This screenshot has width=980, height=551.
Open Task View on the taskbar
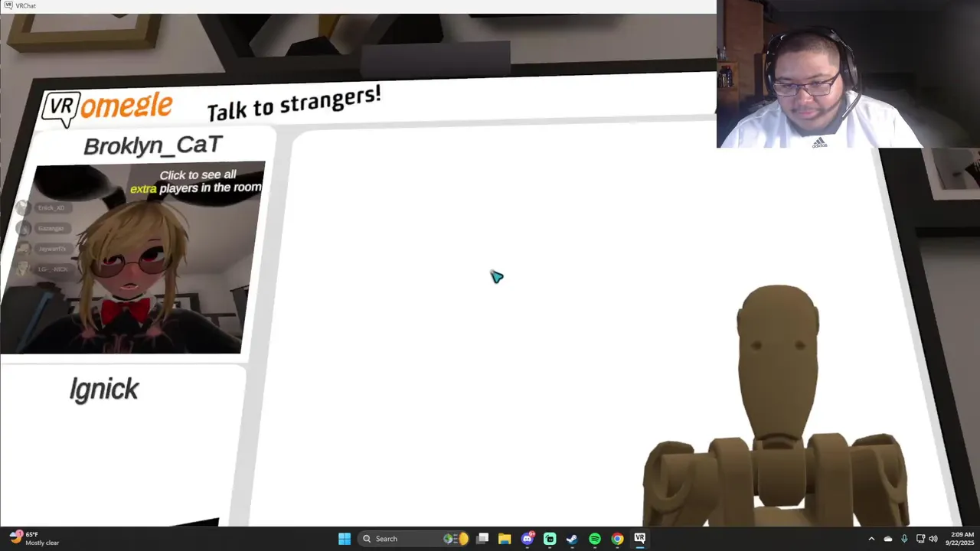tap(482, 539)
